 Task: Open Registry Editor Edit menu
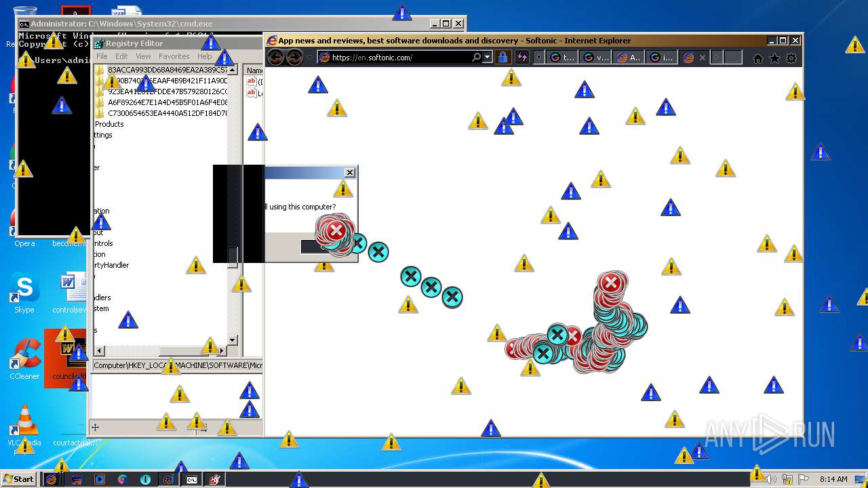click(x=121, y=56)
